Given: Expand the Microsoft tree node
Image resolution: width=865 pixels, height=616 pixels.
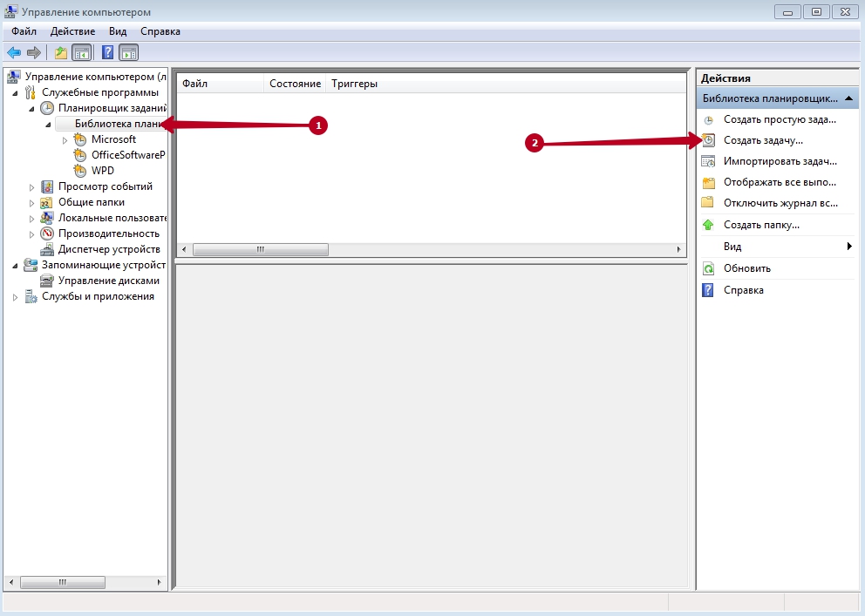Looking at the screenshot, I should tap(65, 140).
